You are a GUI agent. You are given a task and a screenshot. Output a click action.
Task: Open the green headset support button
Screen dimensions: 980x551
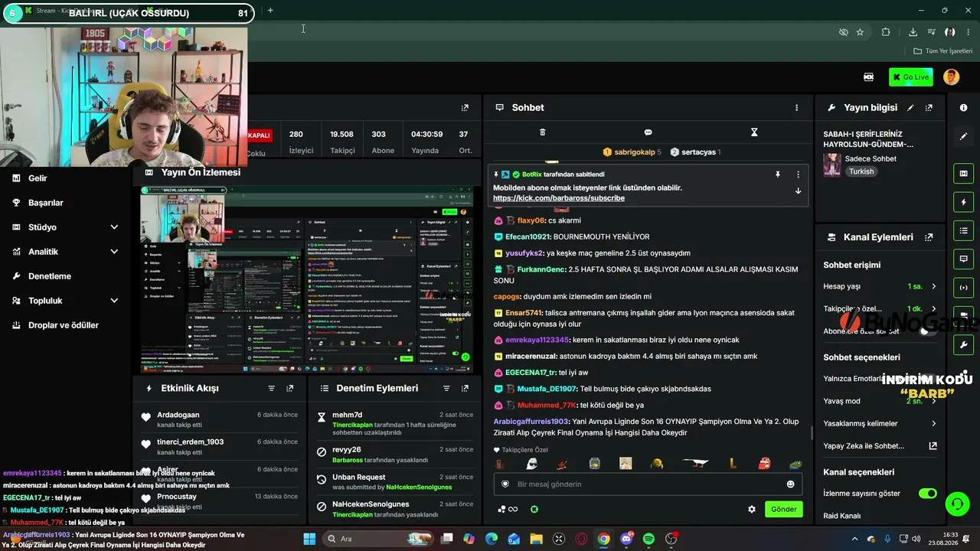click(x=957, y=504)
